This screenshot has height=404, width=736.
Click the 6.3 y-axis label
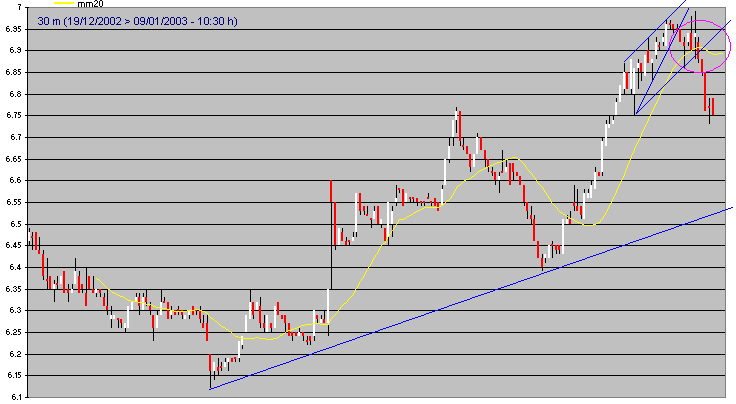click(x=15, y=311)
